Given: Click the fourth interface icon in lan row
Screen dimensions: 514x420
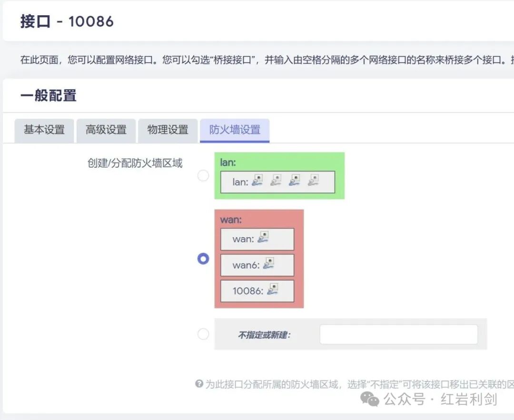Looking at the screenshot, I should click(x=313, y=180).
